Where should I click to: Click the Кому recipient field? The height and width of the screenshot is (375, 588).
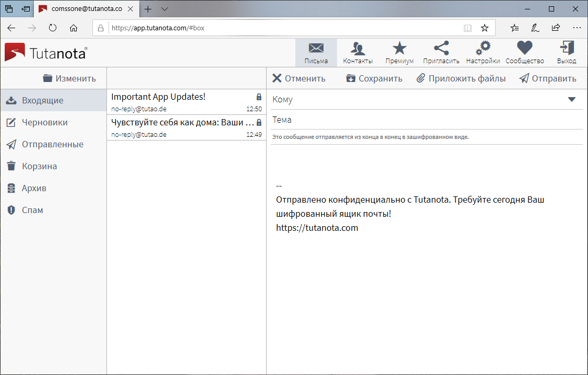tap(418, 99)
